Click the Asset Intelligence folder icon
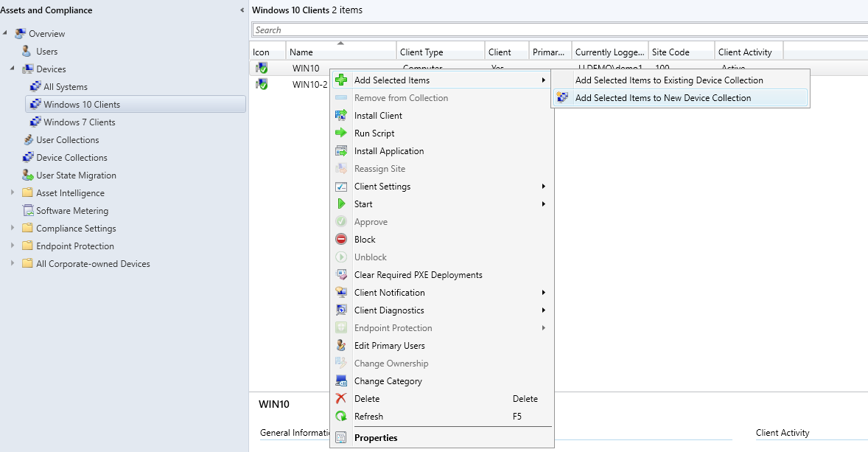The width and height of the screenshot is (868, 452). tap(28, 192)
